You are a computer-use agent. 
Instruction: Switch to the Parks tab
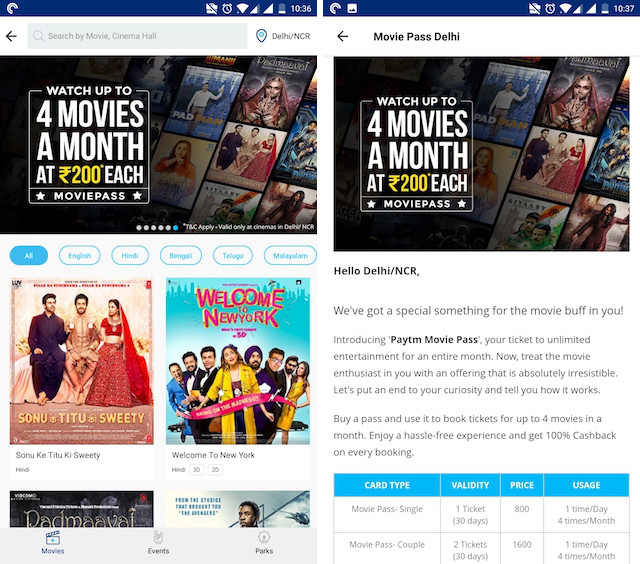pos(264,543)
